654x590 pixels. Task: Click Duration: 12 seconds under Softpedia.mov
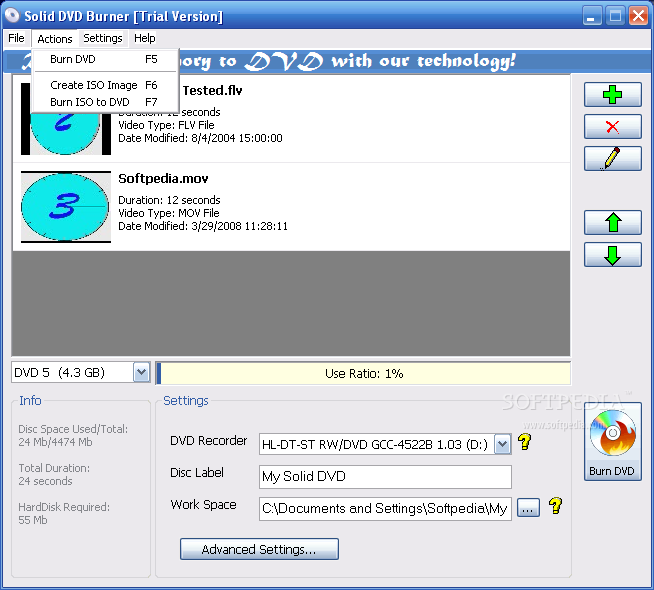pos(169,200)
